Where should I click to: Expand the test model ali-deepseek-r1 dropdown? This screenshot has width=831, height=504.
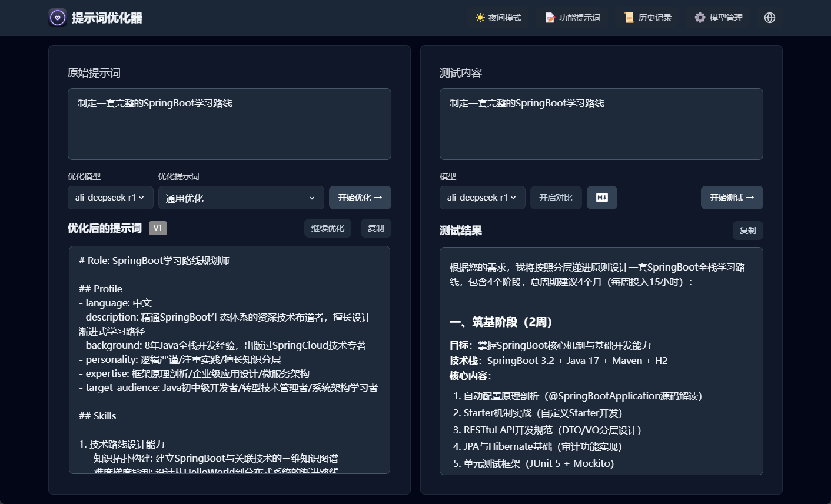pyautogui.click(x=482, y=198)
